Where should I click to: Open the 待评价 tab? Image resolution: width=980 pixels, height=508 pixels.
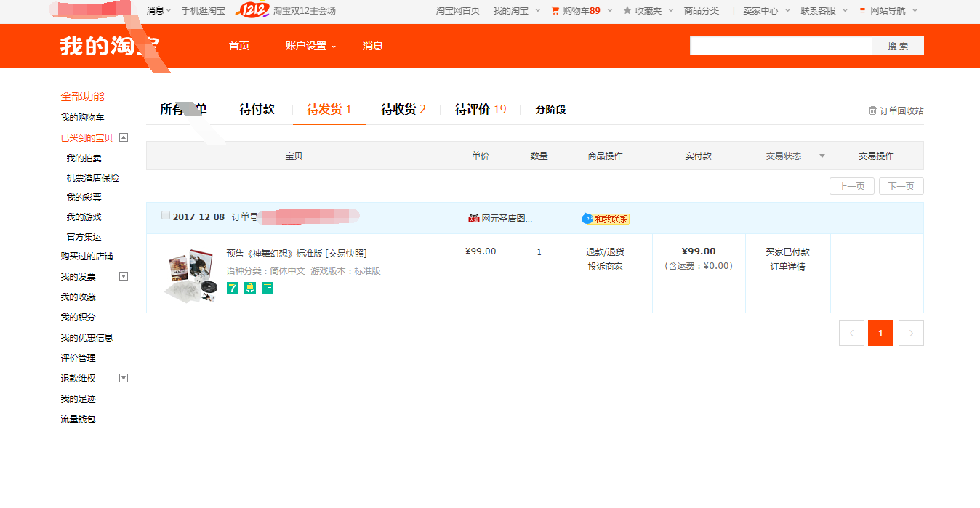pyautogui.click(x=481, y=110)
